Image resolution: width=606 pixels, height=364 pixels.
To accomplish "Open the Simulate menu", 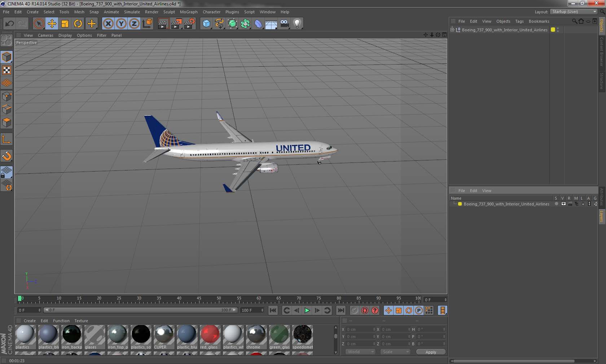I will click(132, 12).
